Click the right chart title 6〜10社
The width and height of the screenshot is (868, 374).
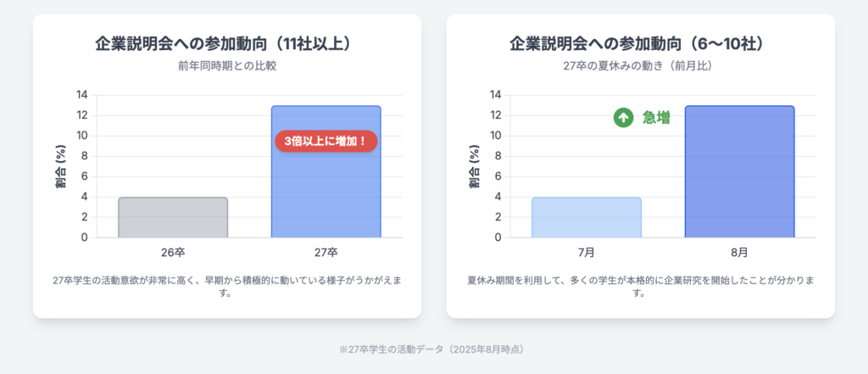(640, 44)
